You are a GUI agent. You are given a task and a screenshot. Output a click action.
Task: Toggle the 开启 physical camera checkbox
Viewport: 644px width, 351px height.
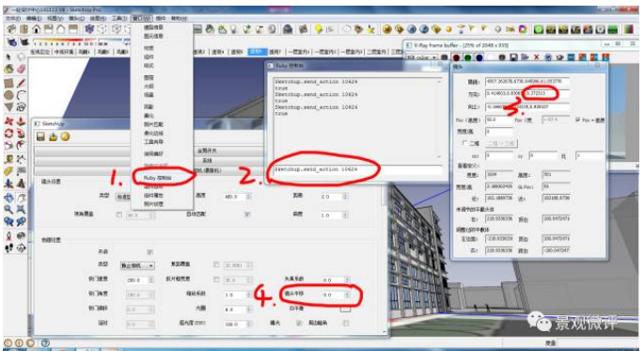tap(149, 251)
